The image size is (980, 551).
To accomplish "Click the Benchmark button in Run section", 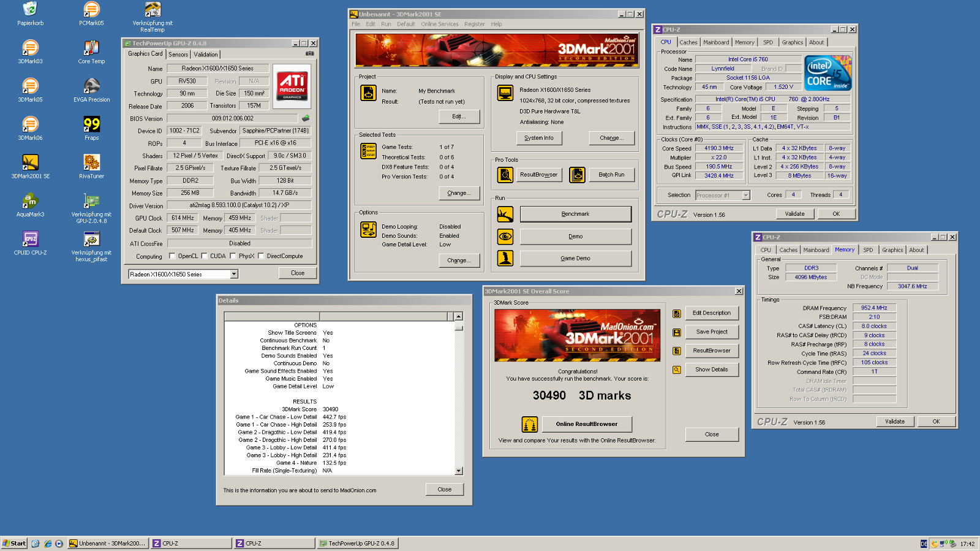I will coord(576,214).
